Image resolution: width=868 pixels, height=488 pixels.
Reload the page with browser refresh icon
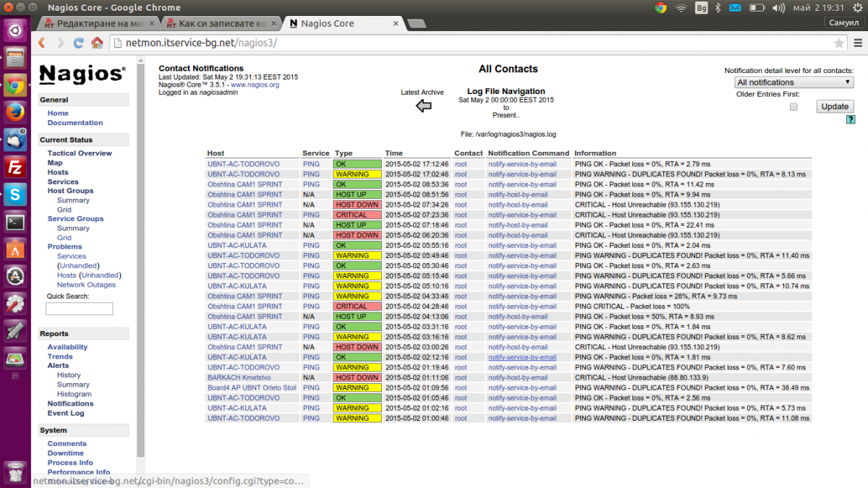(x=79, y=43)
